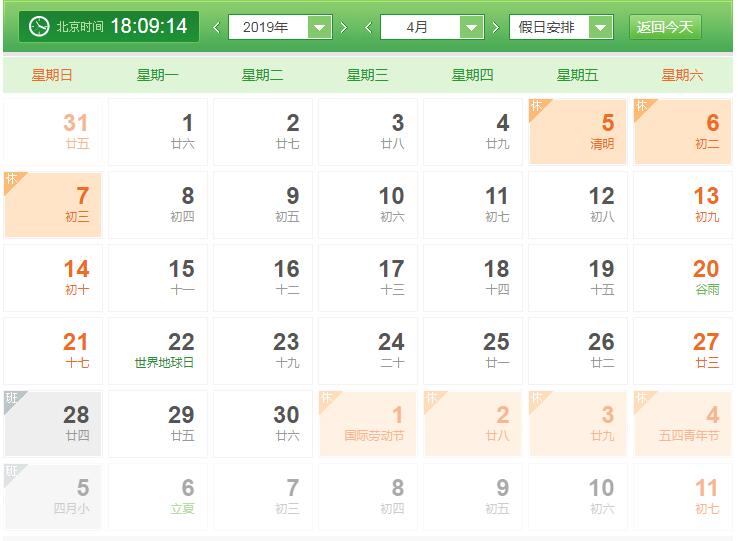Click the 星期六 column header
The image size is (738, 541).
click(x=682, y=75)
